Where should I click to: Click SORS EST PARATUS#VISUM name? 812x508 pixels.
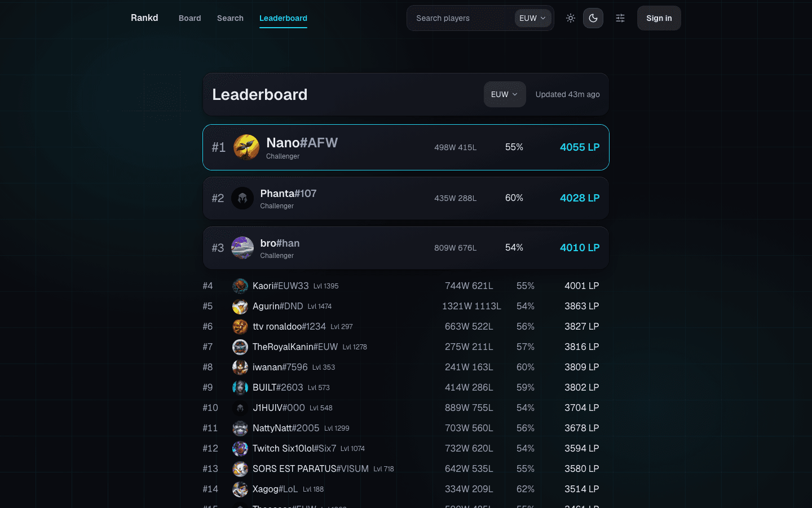pos(311,469)
